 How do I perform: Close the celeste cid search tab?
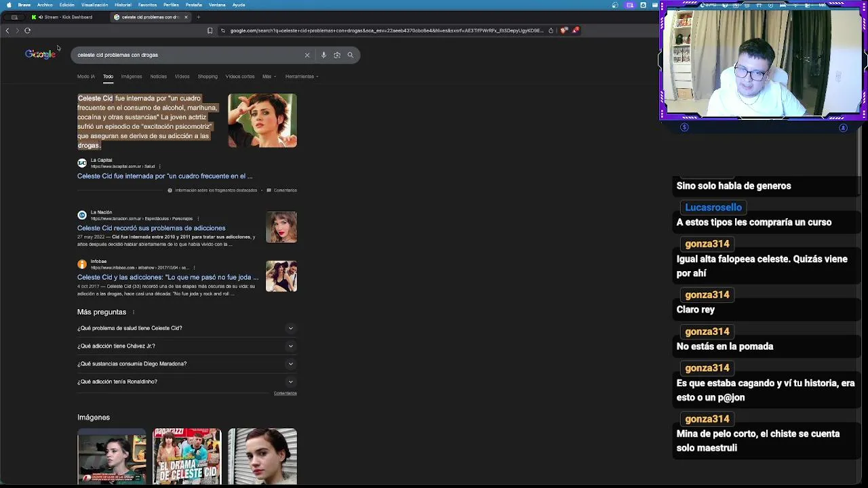pyautogui.click(x=186, y=17)
